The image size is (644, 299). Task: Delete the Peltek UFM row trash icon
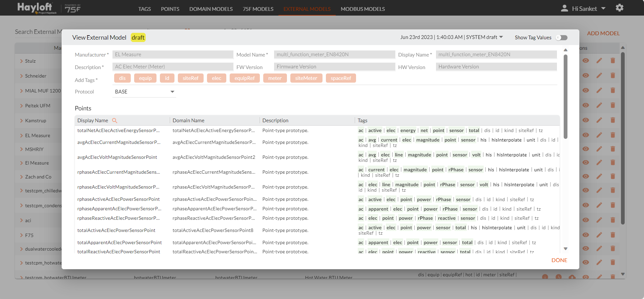[613, 105]
